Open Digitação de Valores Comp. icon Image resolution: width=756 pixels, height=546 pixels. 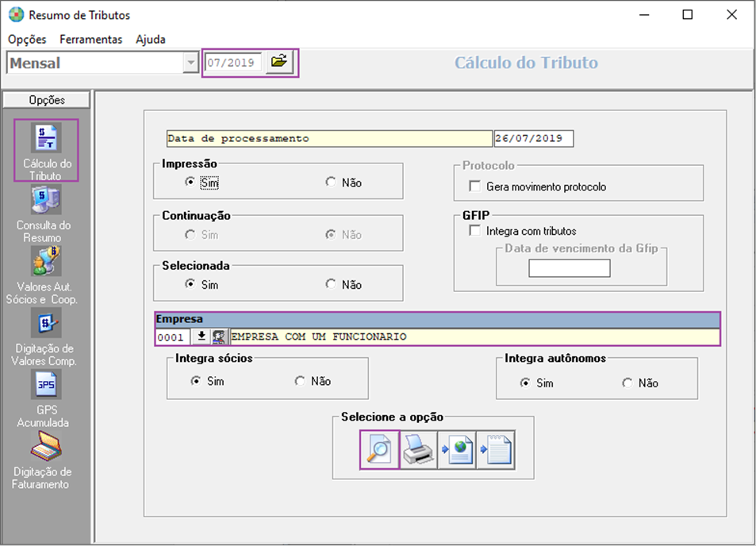pyautogui.click(x=46, y=323)
